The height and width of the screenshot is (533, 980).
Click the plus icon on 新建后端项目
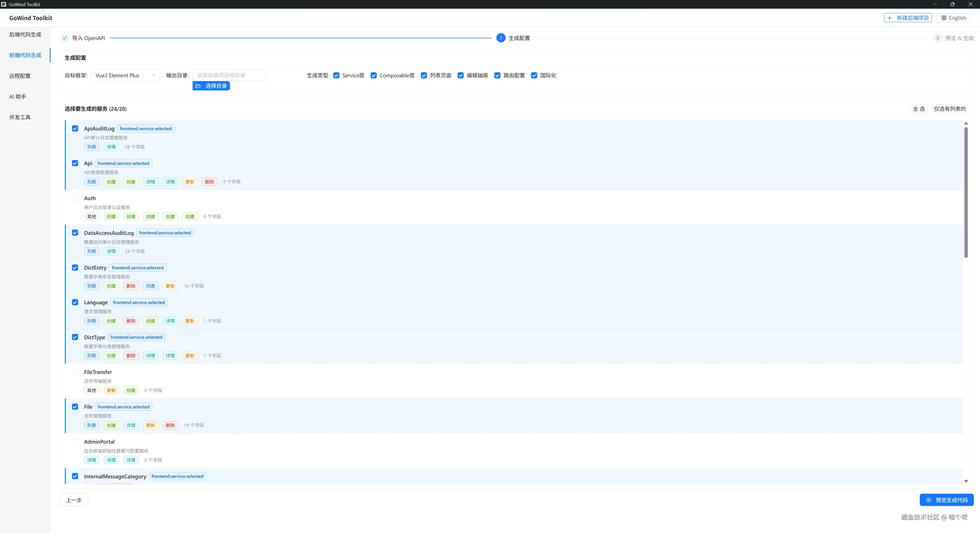coord(889,18)
